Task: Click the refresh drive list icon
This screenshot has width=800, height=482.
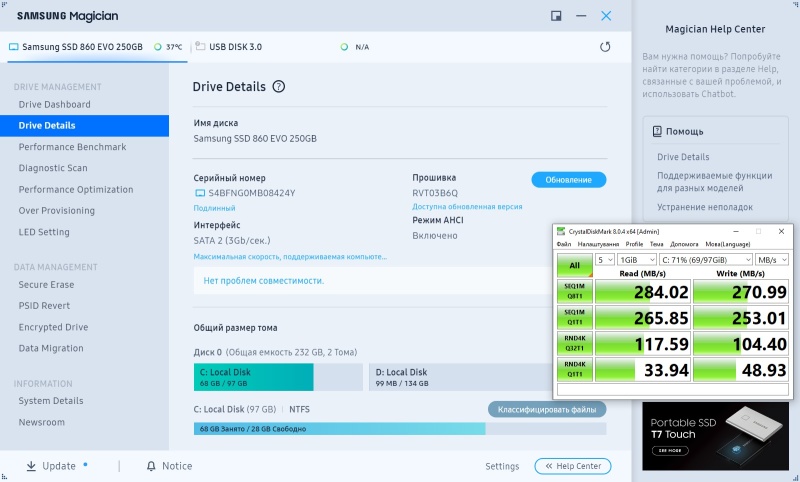Action: pos(605,47)
